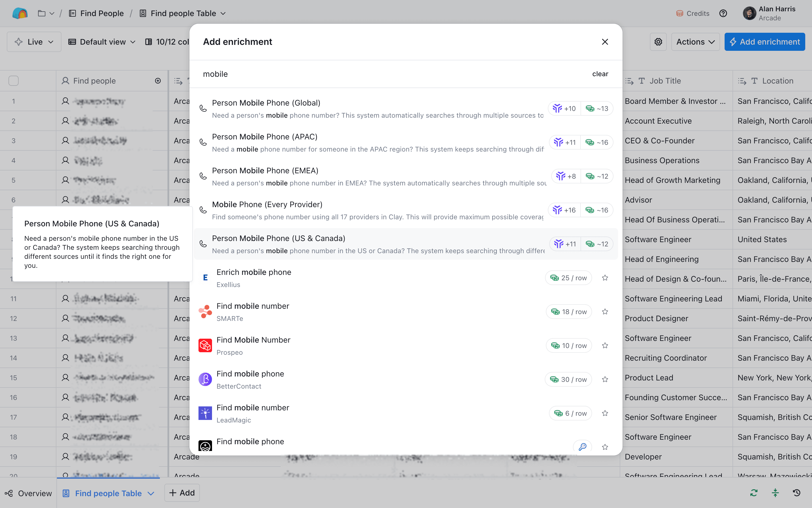Open the help question mark icon

[x=723, y=14]
